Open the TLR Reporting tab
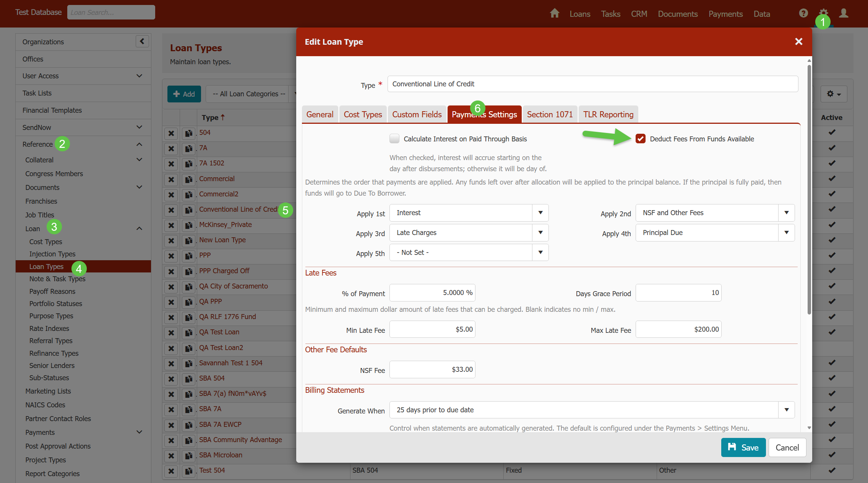The width and height of the screenshot is (868, 483). pos(608,115)
